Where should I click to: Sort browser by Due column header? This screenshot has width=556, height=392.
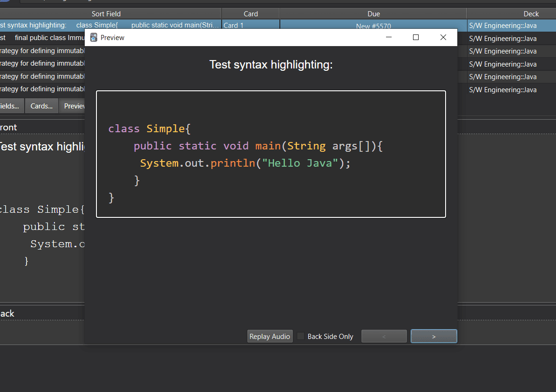(x=373, y=14)
